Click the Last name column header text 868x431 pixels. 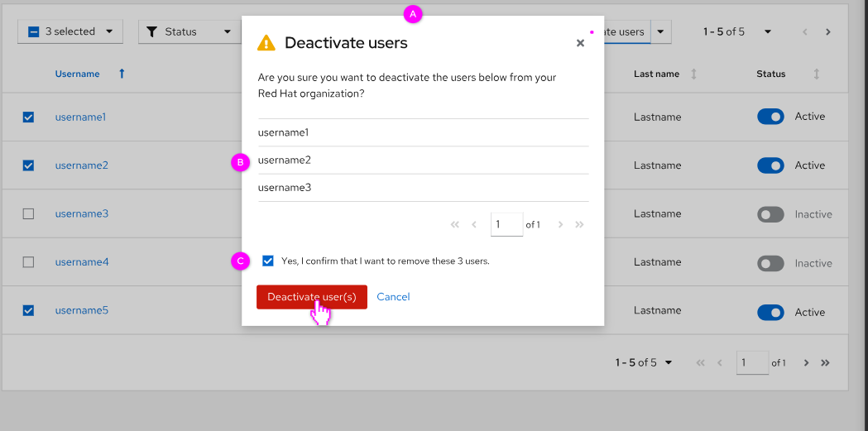[656, 74]
